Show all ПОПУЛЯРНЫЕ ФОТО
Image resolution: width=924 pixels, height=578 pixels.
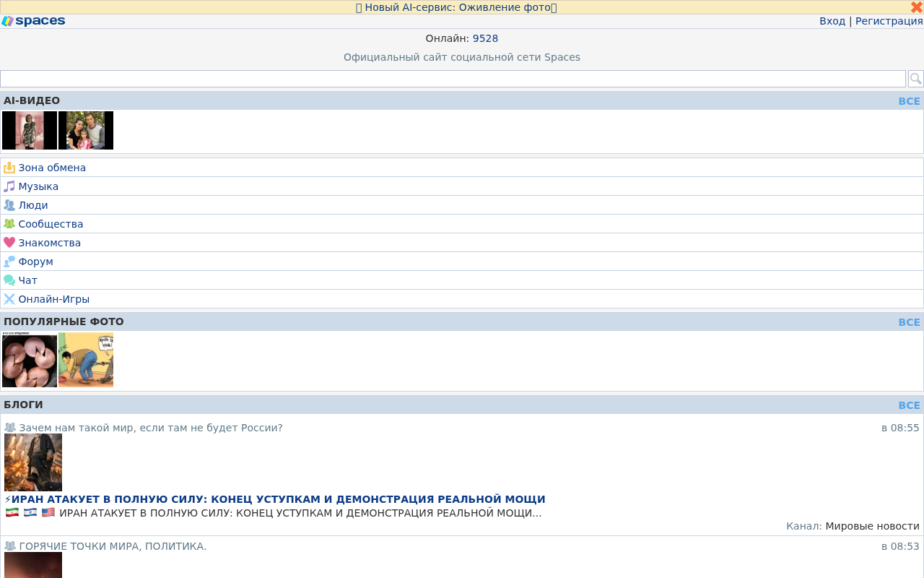point(909,322)
